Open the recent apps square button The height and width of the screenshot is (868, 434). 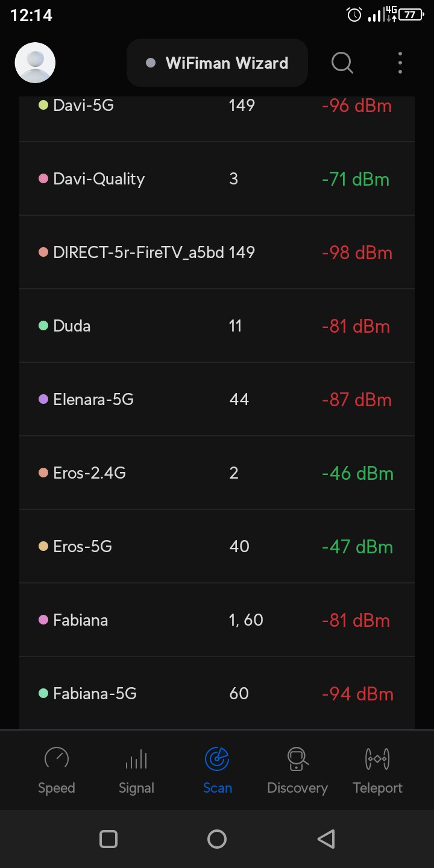108,839
